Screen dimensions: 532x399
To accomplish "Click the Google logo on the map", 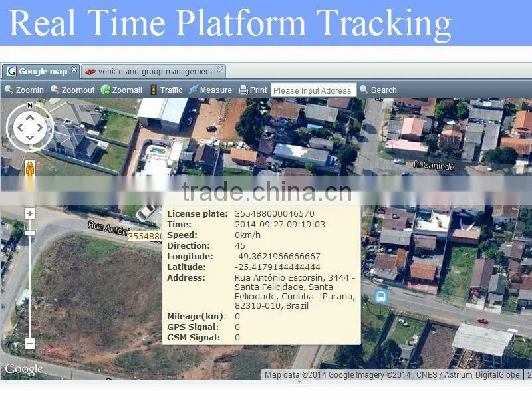I will click(24, 369).
